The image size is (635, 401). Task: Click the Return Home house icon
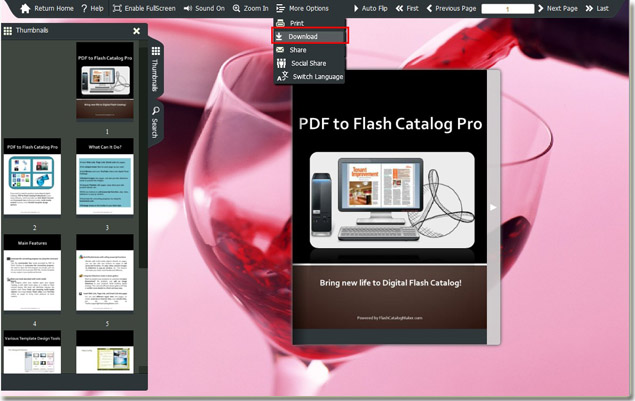[x=25, y=9]
